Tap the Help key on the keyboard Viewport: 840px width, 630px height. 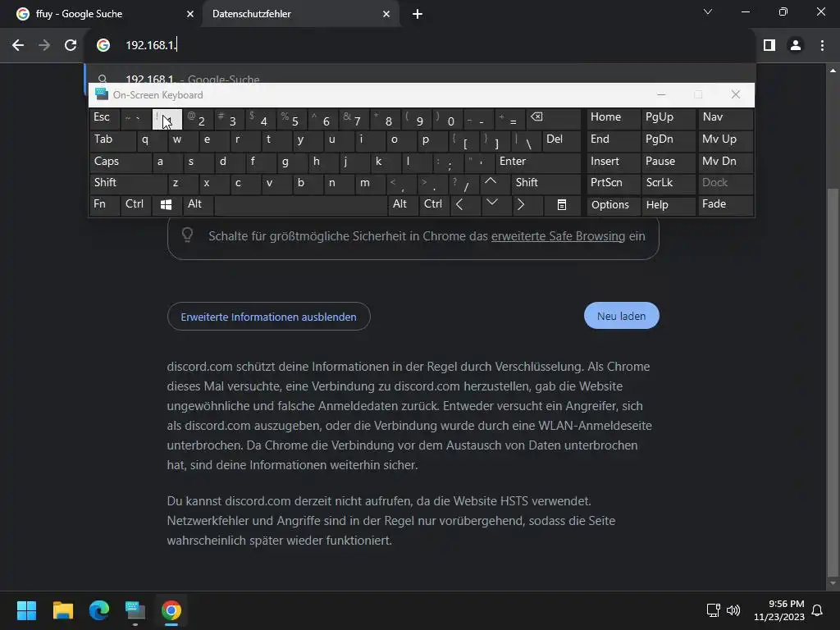[x=668, y=205]
